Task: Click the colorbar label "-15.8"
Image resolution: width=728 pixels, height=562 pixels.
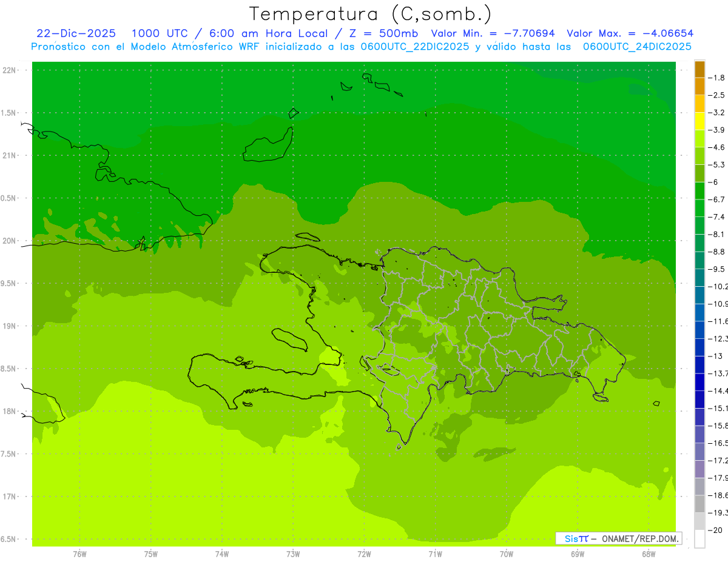Action: point(718,426)
